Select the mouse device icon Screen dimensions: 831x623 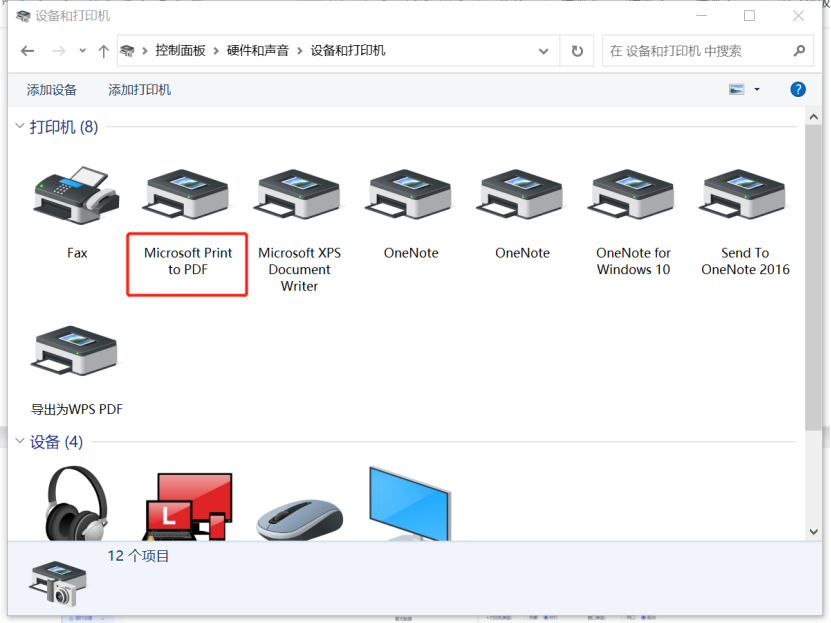pyautogui.click(x=299, y=519)
